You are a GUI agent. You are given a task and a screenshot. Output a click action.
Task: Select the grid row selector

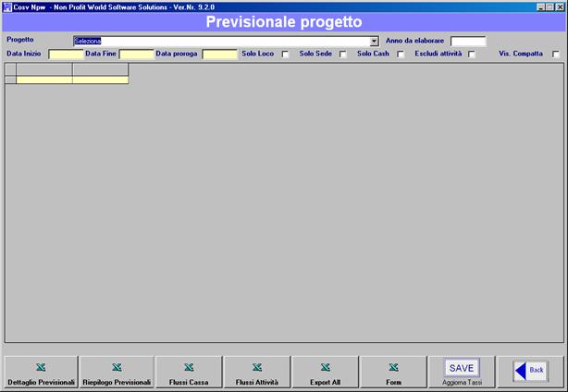tap(10, 80)
